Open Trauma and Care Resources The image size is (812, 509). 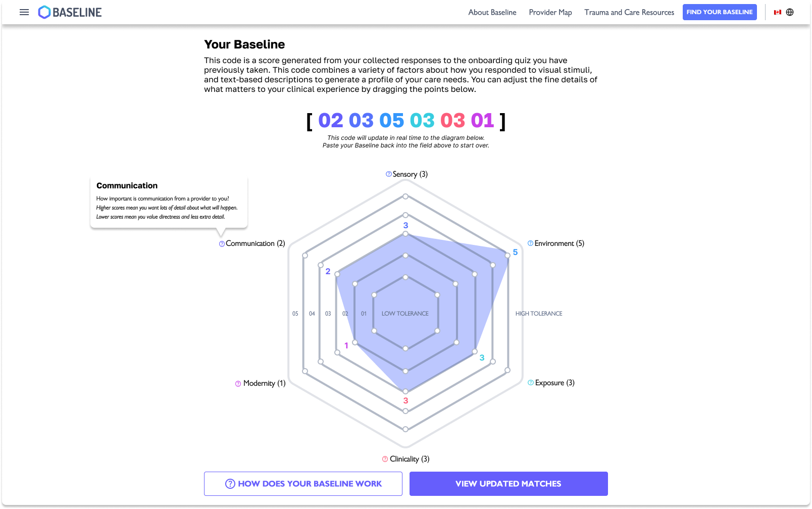[629, 12]
